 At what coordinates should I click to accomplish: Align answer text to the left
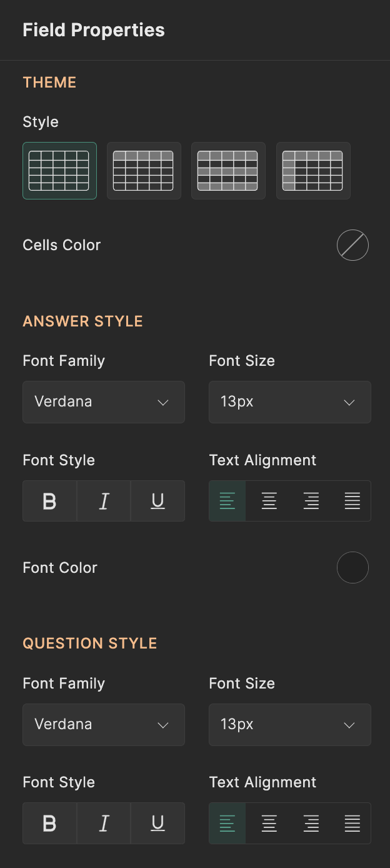coord(227,501)
